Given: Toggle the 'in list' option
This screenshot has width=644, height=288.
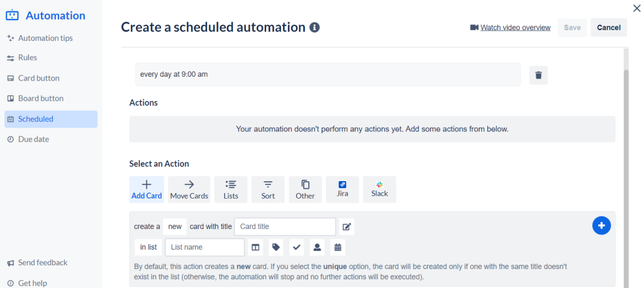Looking at the screenshot, I should (148, 247).
